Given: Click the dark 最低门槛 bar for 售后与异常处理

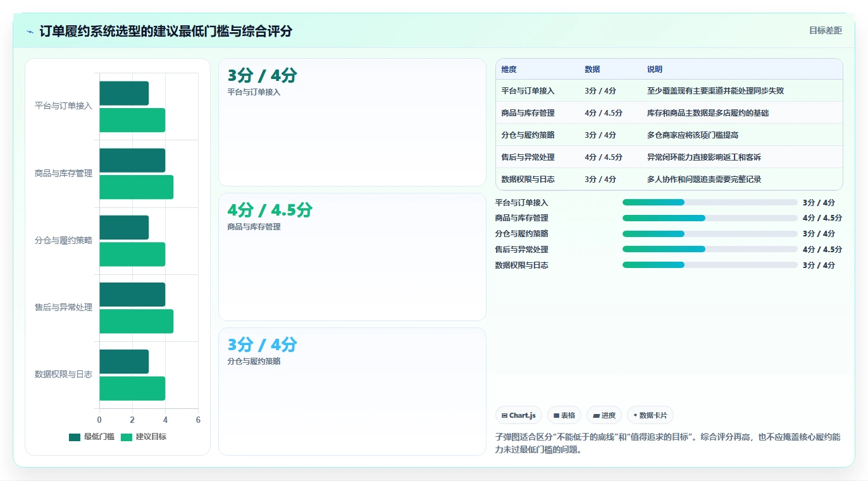Looking at the screenshot, I should coord(132,295).
